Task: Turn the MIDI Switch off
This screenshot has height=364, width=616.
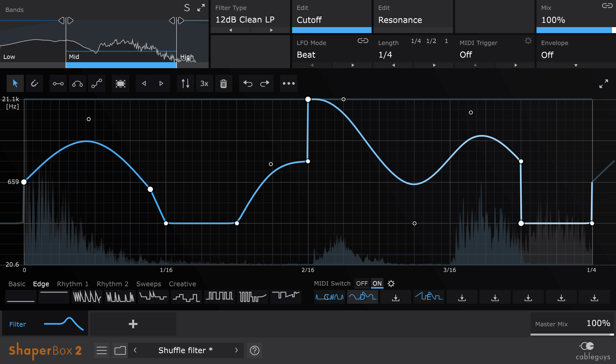Action: click(x=362, y=283)
